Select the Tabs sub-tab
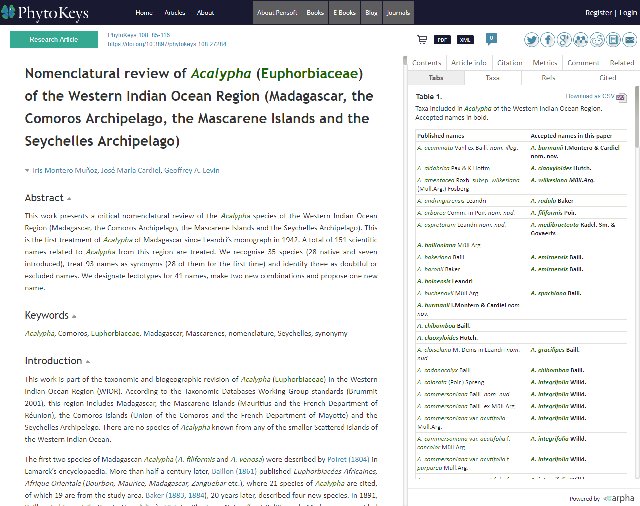The height and width of the screenshot is (506, 640). point(436,78)
